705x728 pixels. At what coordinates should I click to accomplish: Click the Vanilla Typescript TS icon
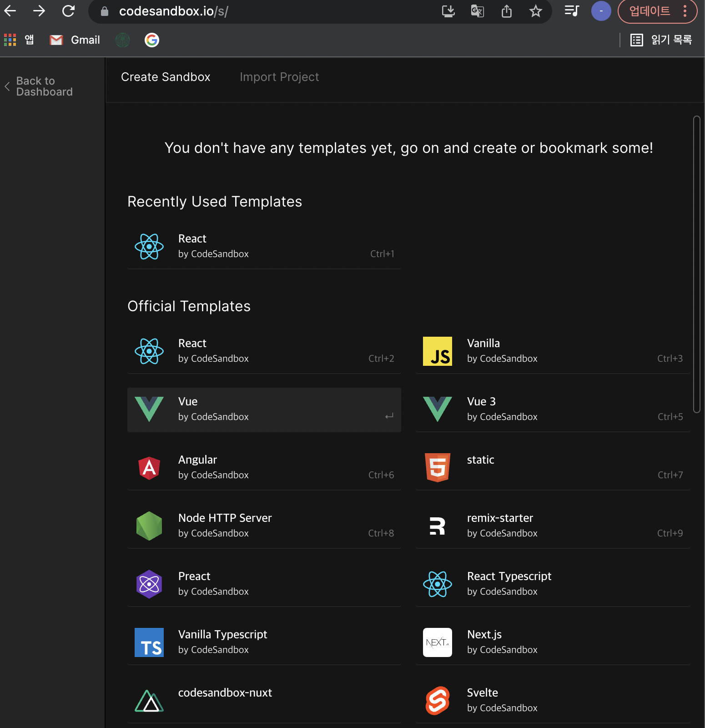pyautogui.click(x=149, y=642)
